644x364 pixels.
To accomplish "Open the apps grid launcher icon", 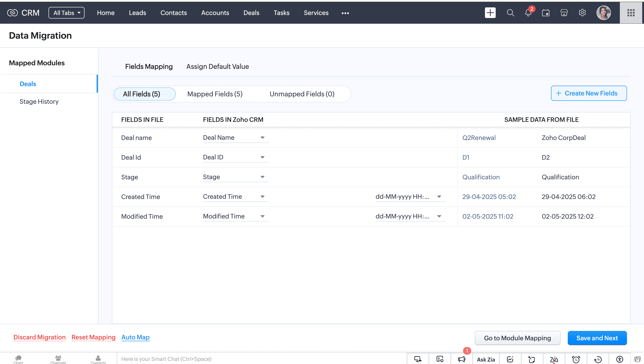I will [631, 13].
